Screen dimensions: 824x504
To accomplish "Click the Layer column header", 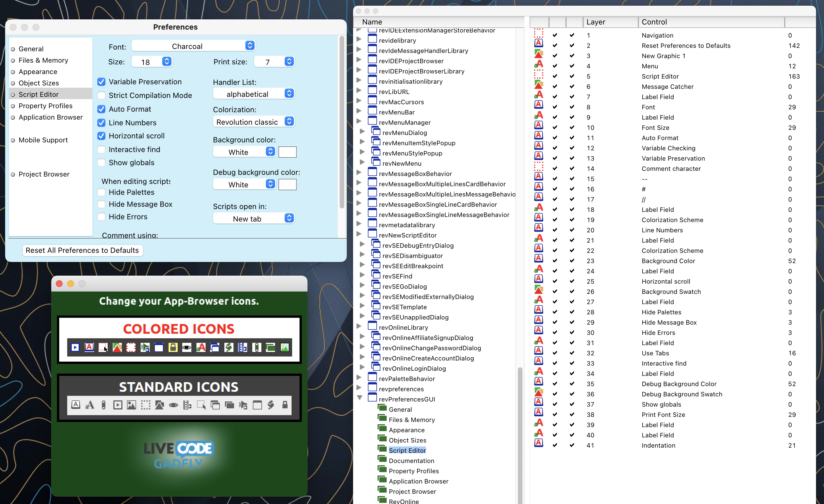I will [610, 22].
